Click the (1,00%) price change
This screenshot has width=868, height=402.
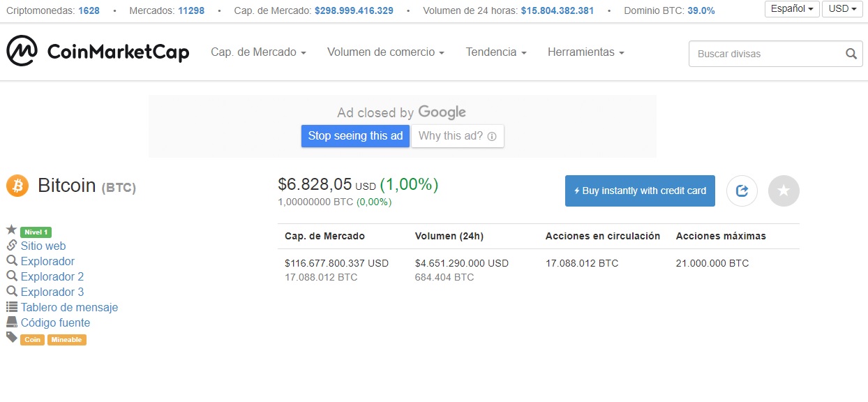[409, 184]
